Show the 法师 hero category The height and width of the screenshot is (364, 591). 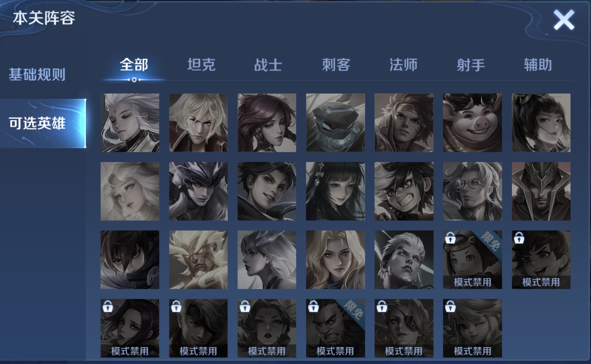pyautogui.click(x=404, y=65)
